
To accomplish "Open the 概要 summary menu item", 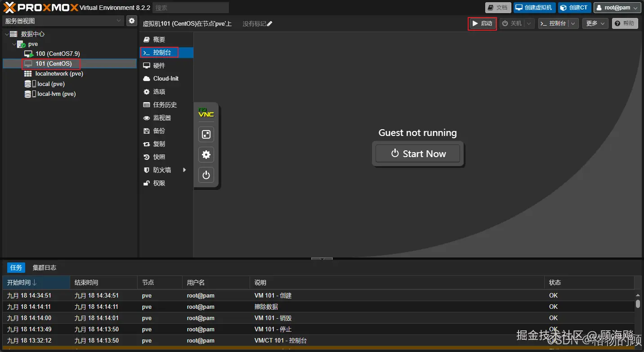I will 166,40.
